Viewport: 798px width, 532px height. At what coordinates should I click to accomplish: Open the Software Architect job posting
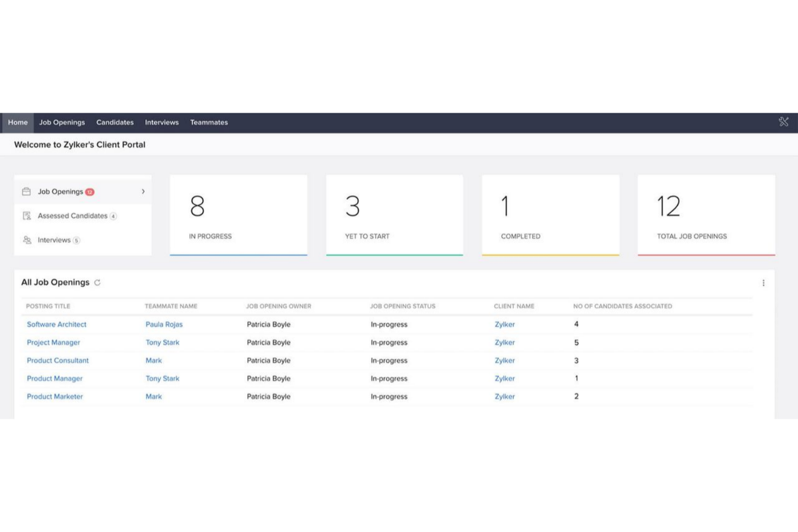click(x=56, y=324)
